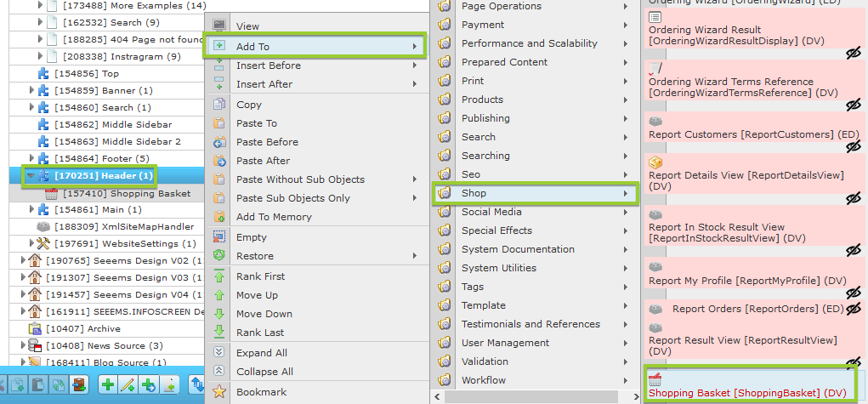Select Shopping Basket [ShoppingBasket] (DV) item

point(747,392)
